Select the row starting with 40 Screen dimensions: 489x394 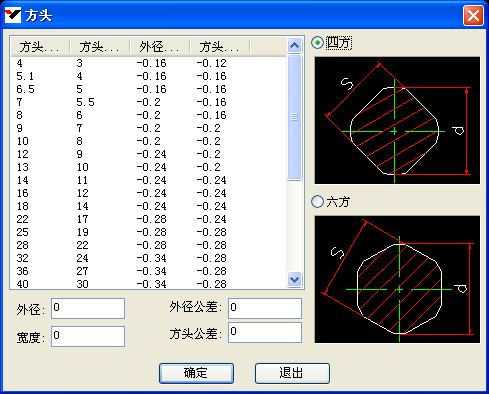(x=148, y=284)
